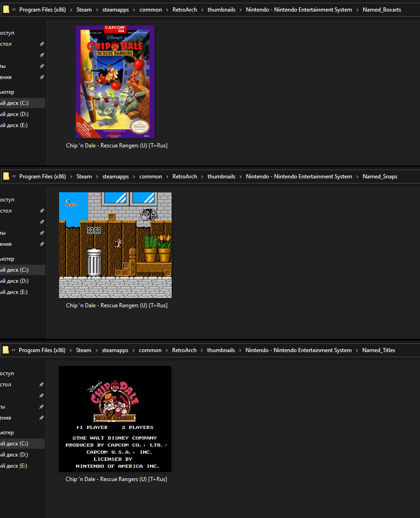Click the pin icon beside 'ения' in Named_Snaps window

42,244
